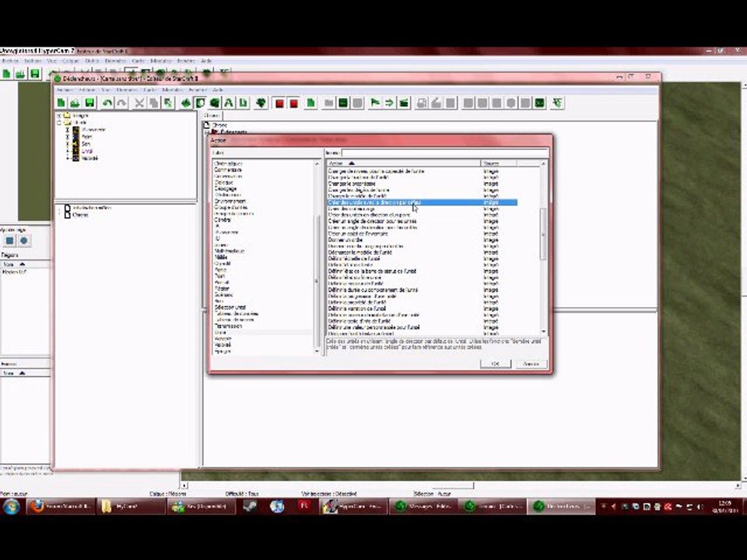Open the Carte menu in the main editor
The image size is (747, 560).
pos(139,61)
